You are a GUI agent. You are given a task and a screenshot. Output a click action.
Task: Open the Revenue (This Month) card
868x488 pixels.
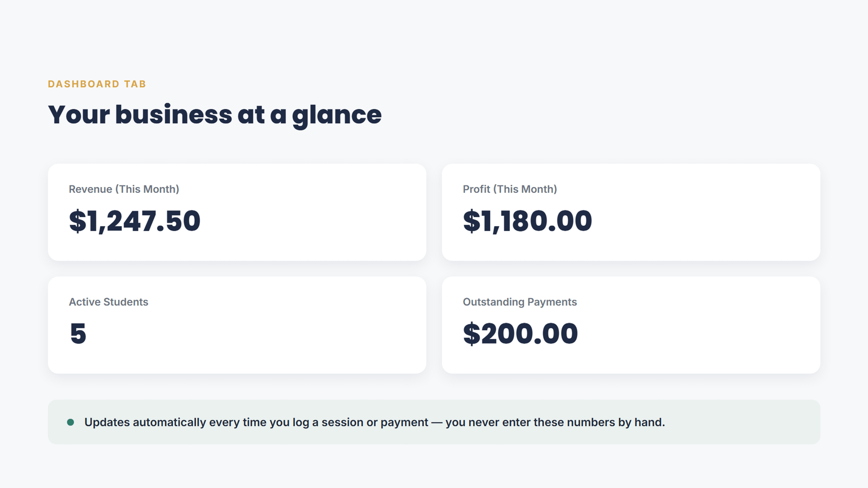(x=237, y=212)
